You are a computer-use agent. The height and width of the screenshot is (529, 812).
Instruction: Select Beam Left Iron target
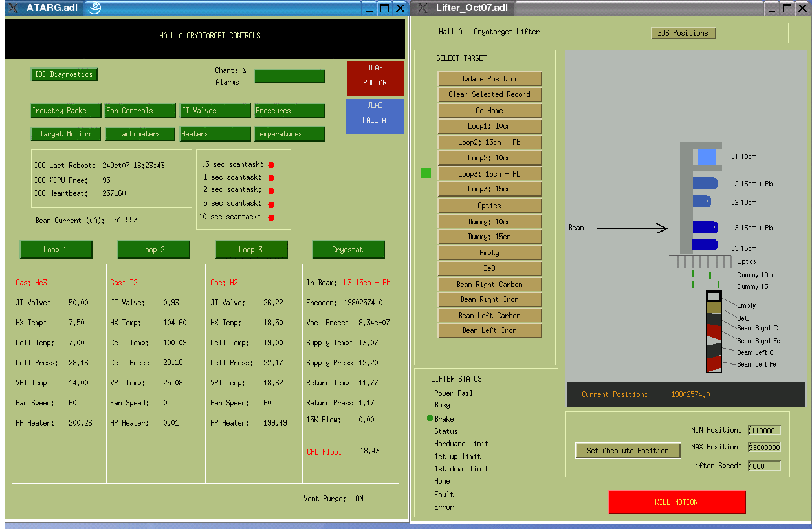[490, 330]
